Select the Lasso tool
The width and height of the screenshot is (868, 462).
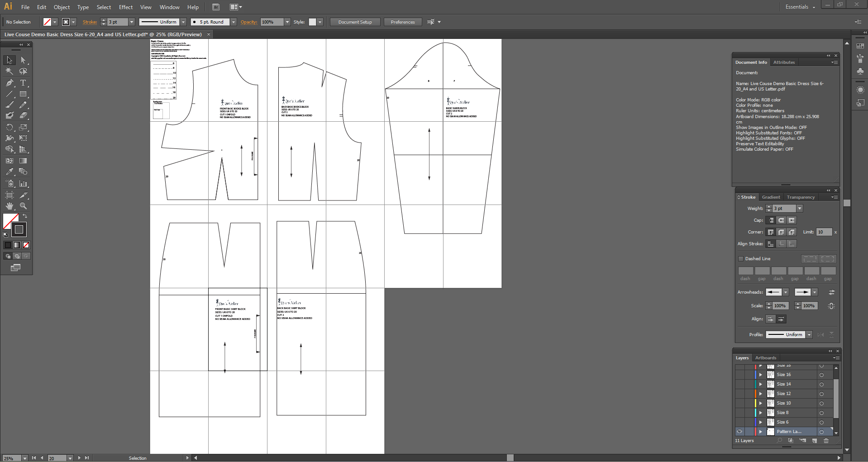coord(23,71)
